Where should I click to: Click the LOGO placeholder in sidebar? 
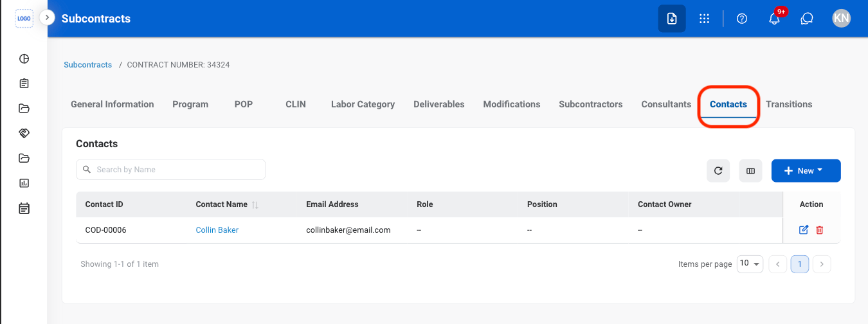(24, 19)
